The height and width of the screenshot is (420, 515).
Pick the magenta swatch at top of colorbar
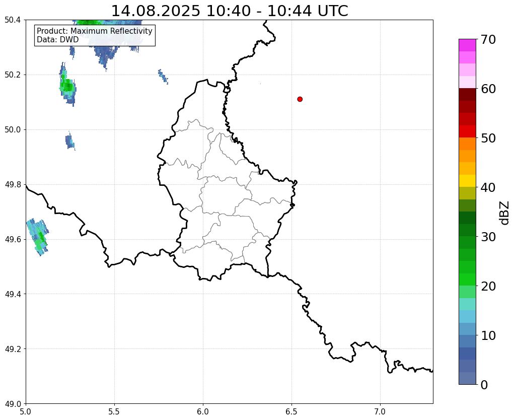coord(467,45)
